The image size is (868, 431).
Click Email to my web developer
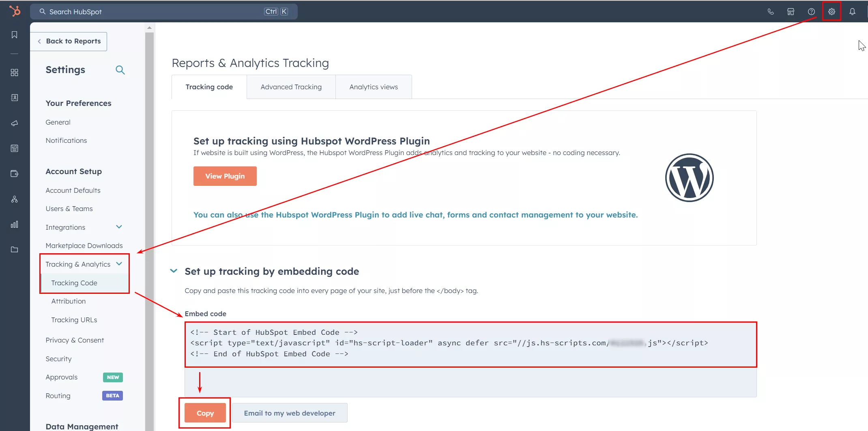[x=290, y=413]
